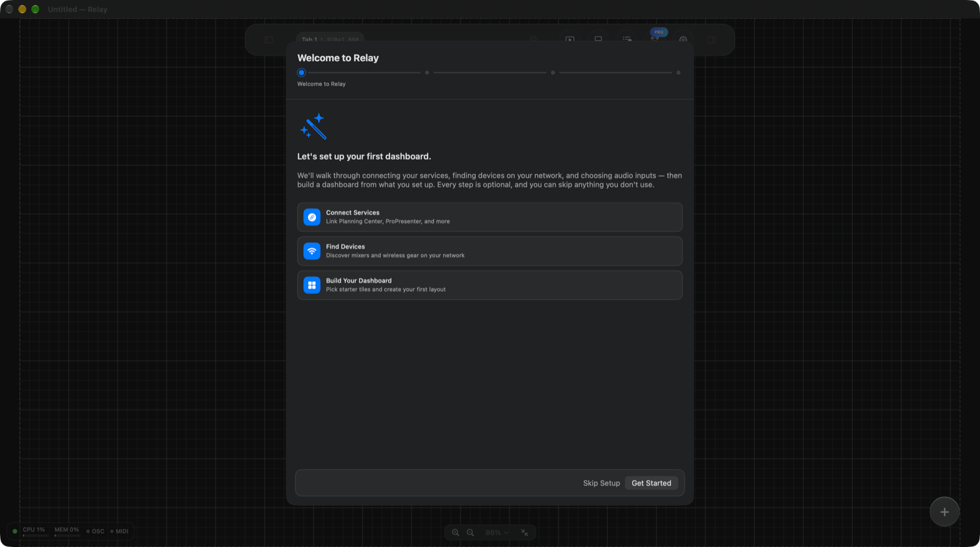Screen dimensions: 980x547
Task: Click the 'Untitled — Relay' window title
Action: [77, 9]
